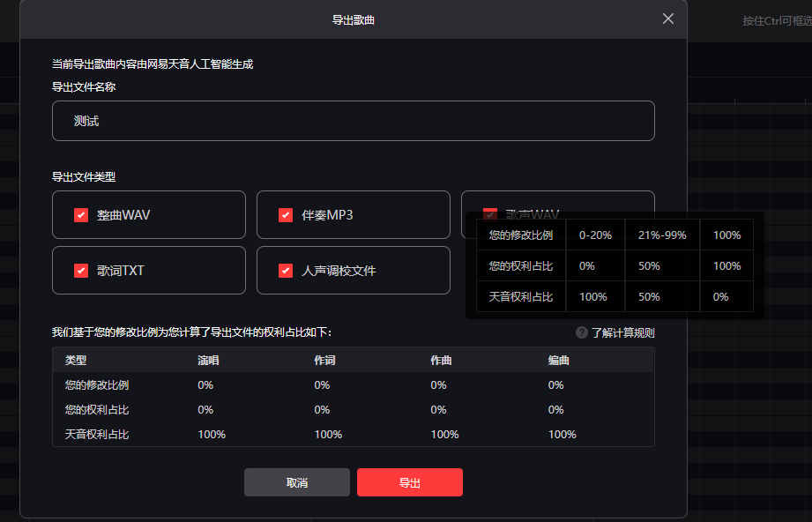Uncheck the 伴奏MP3 export option

286,214
